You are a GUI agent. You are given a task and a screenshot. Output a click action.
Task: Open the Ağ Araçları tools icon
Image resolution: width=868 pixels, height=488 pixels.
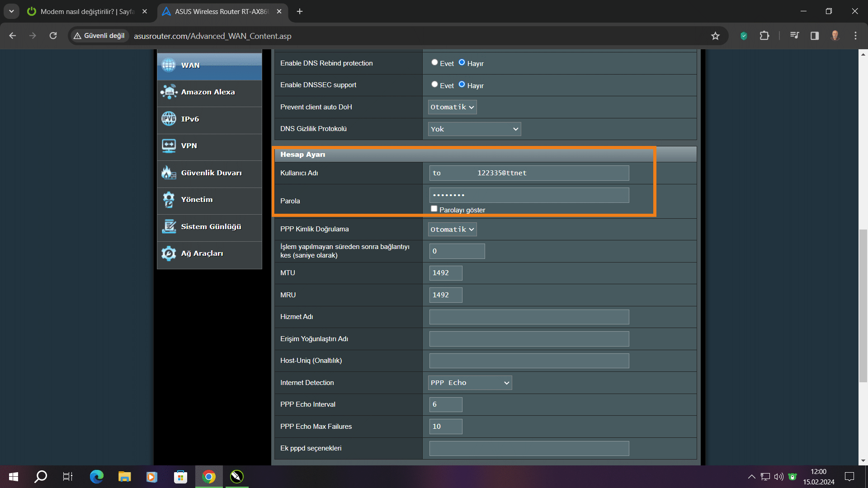[169, 253]
